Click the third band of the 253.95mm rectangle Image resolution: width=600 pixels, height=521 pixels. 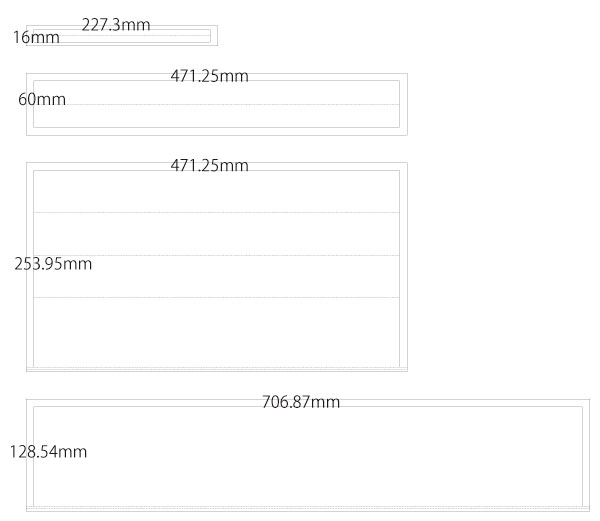pyautogui.click(x=217, y=277)
